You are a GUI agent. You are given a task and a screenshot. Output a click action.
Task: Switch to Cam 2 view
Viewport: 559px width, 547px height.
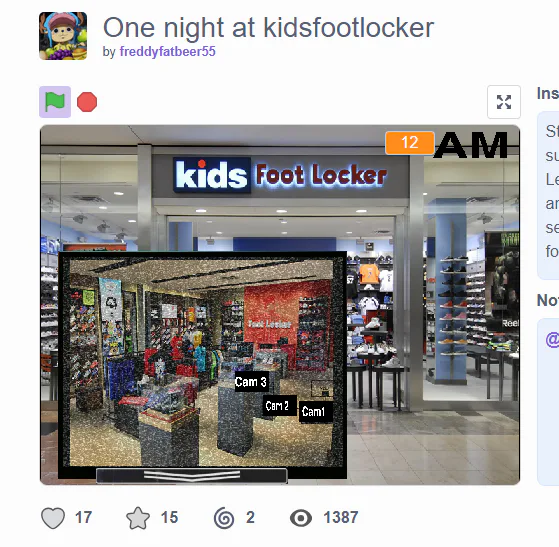pyautogui.click(x=278, y=405)
